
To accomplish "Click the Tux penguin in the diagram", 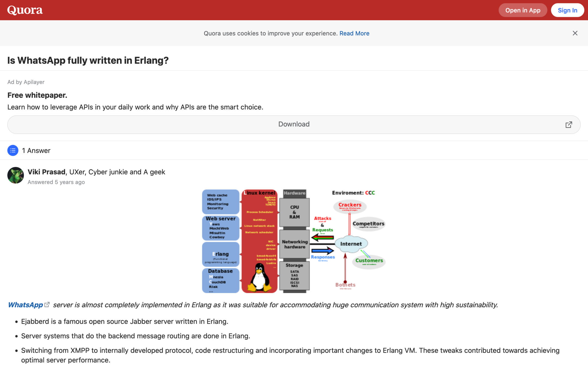I will pyautogui.click(x=259, y=277).
